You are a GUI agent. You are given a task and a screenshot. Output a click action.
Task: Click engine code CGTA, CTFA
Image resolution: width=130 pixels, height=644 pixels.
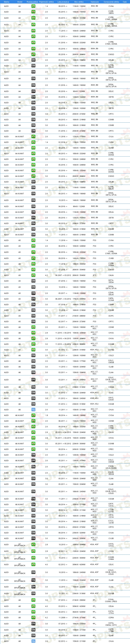111,612
